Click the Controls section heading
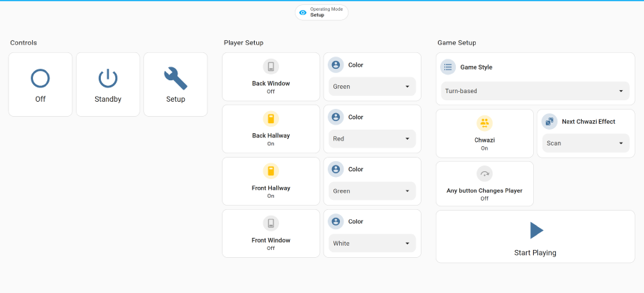644x293 pixels. pyautogui.click(x=24, y=43)
